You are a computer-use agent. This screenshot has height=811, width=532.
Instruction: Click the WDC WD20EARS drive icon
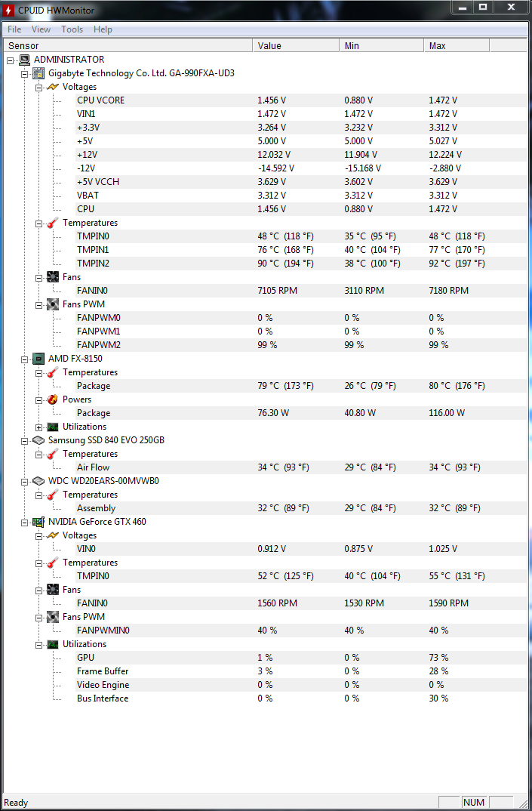pyautogui.click(x=38, y=481)
